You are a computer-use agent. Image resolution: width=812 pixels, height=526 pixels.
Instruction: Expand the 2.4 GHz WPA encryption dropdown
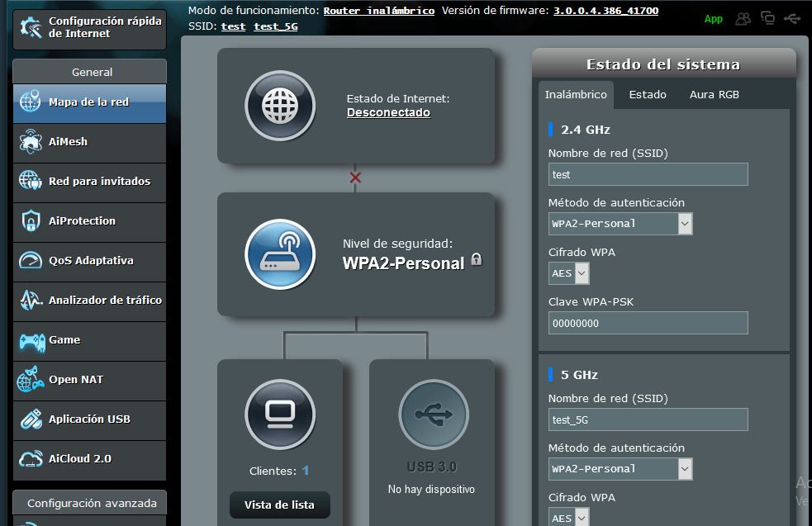[x=569, y=273]
